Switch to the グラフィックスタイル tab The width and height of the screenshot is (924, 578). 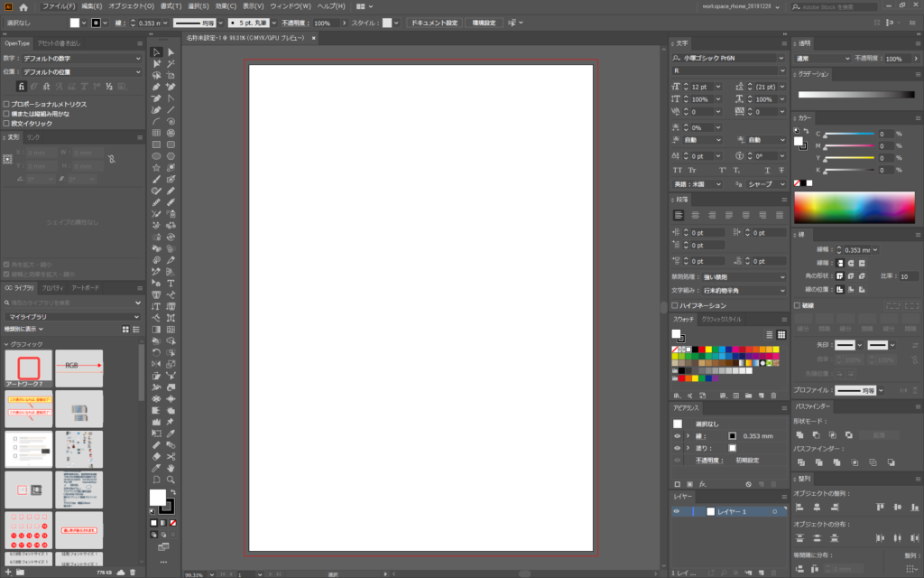click(x=722, y=319)
